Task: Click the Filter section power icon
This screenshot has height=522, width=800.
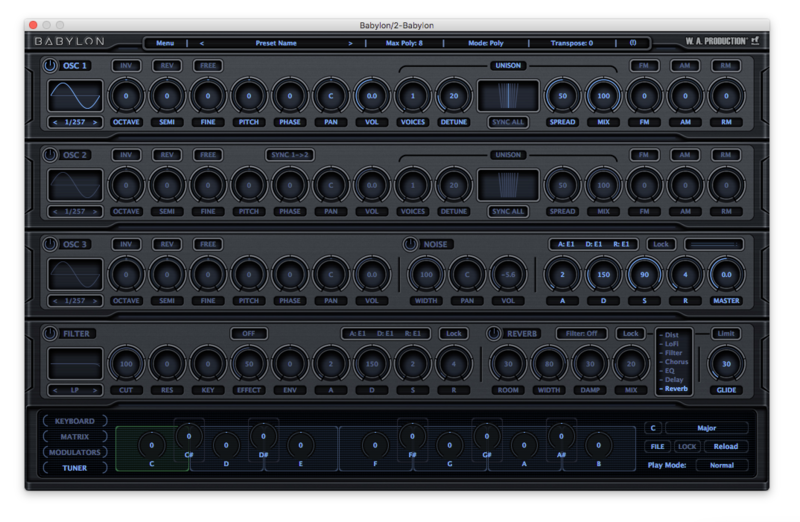Action: (51, 334)
